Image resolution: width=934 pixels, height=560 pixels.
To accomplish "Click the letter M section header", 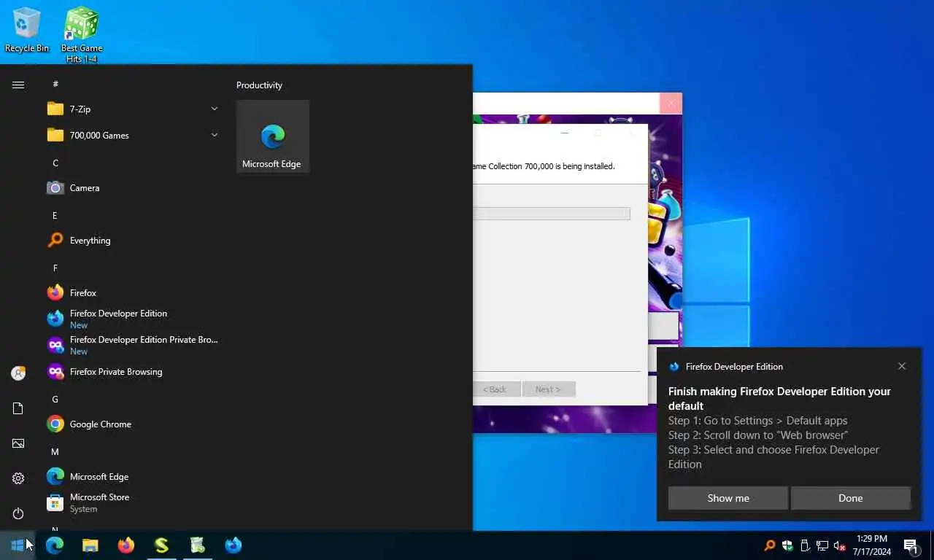I will (x=55, y=451).
